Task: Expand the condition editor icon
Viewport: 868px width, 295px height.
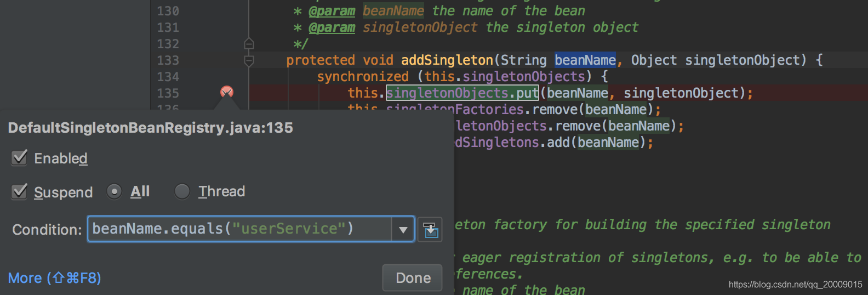Action: 430,230
